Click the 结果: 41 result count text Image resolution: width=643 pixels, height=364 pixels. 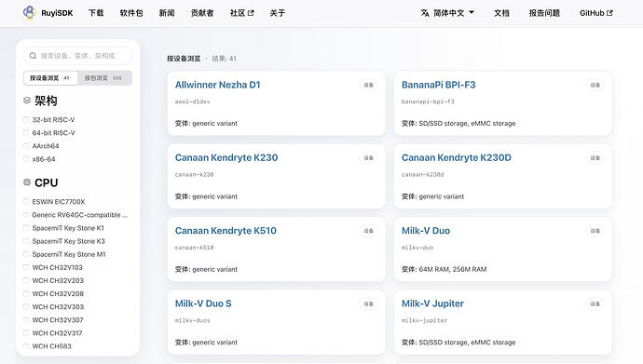click(x=224, y=59)
